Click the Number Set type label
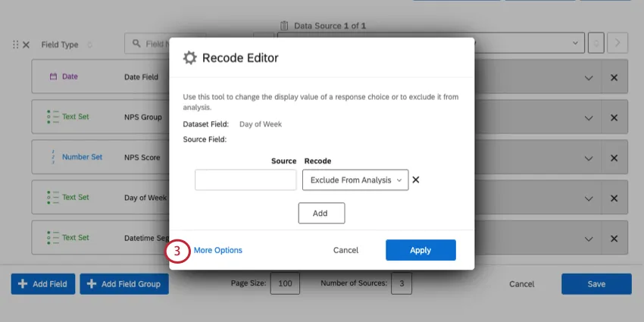The width and height of the screenshot is (644, 322). [82, 157]
